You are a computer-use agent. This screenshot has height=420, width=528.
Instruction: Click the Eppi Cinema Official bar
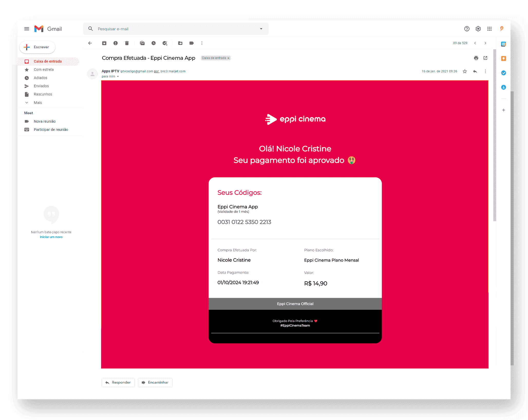click(x=295, y=304)
